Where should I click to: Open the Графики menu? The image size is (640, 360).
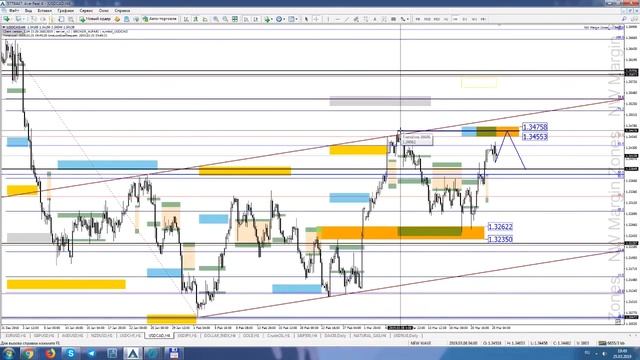(66, 11)
